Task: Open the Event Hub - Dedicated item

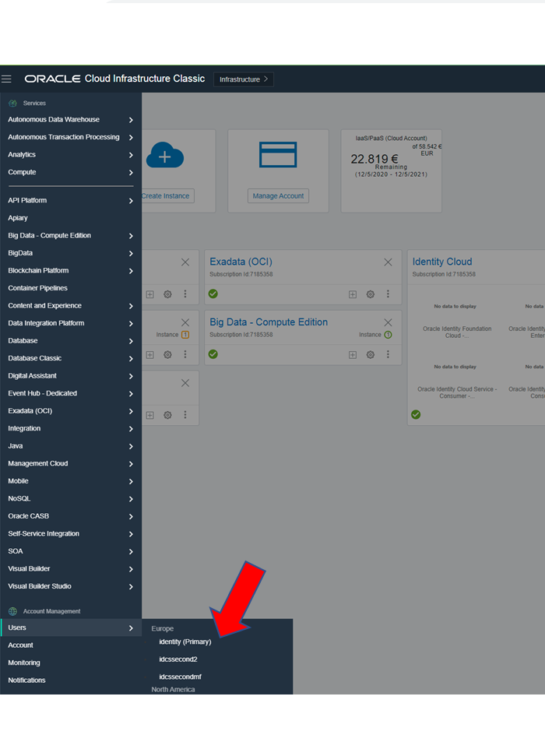Action: point(43,393)
